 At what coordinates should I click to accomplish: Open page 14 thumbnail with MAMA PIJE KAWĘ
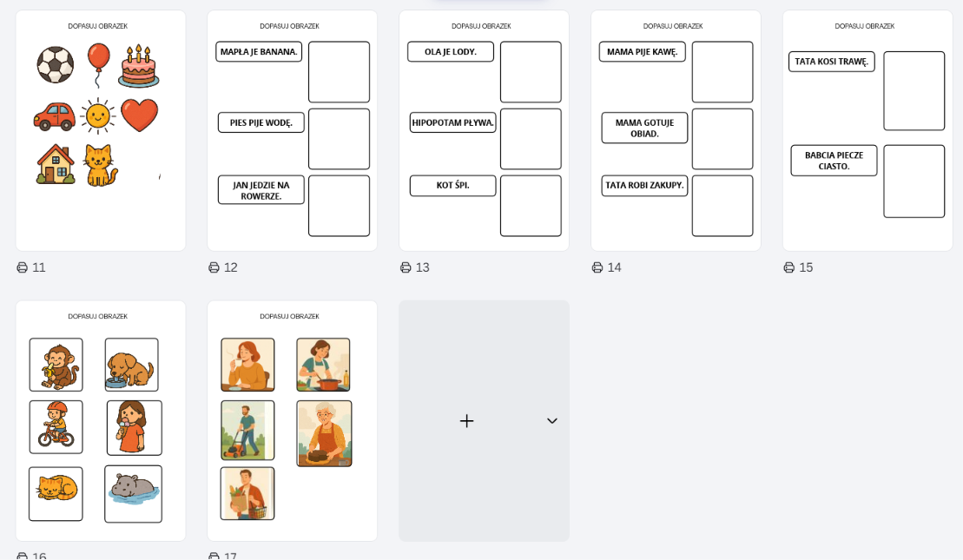coord(676,130)
